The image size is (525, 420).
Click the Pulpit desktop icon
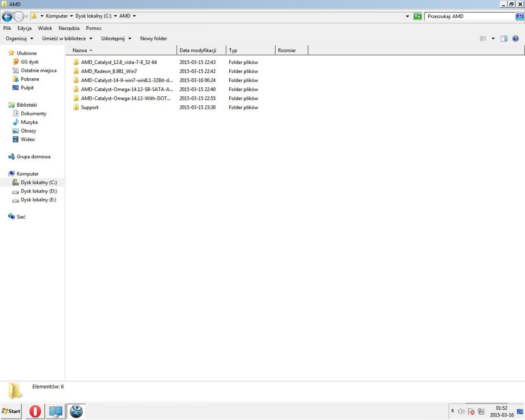pos(16,87)
